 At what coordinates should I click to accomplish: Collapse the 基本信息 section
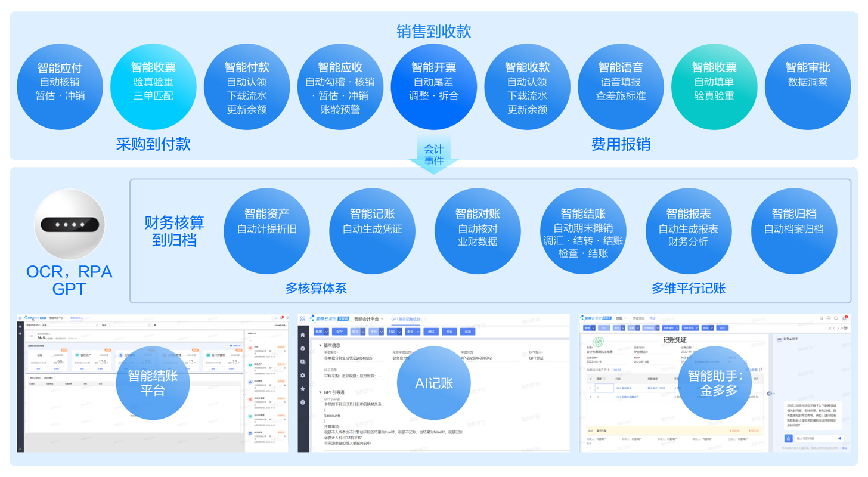(320, 345)
